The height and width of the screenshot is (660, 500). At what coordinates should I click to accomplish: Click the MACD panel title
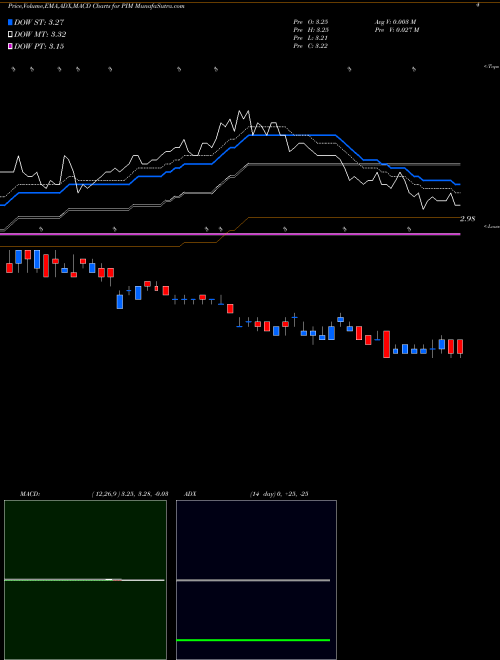point(30,494)
